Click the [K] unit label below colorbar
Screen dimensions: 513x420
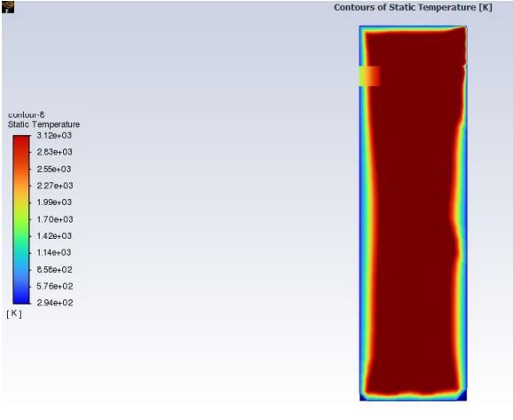point(14,313)
